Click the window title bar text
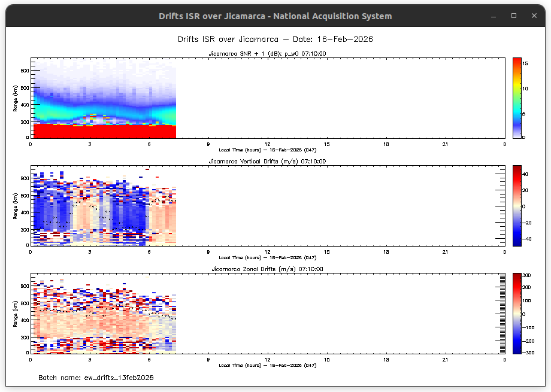 pos(275,16)
